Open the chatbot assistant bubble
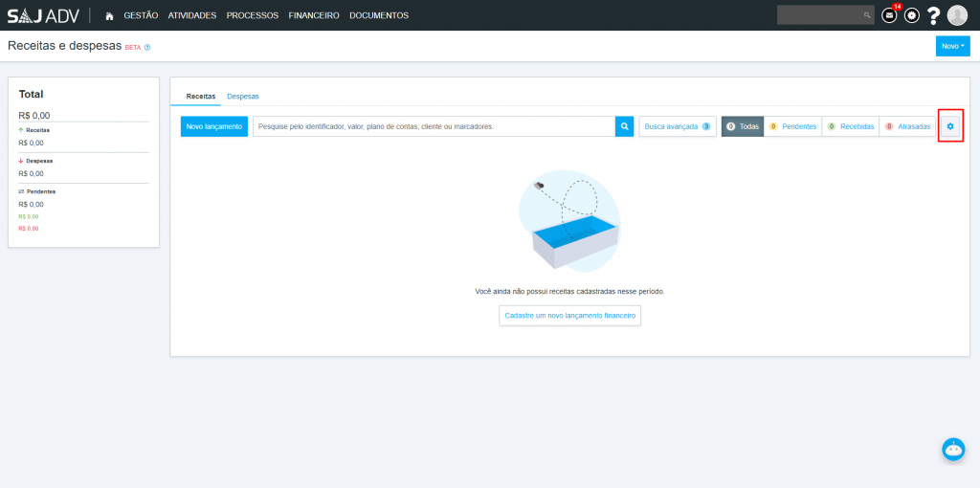The height and width of the screenshot is (488, 980). [x=953, y=450]
